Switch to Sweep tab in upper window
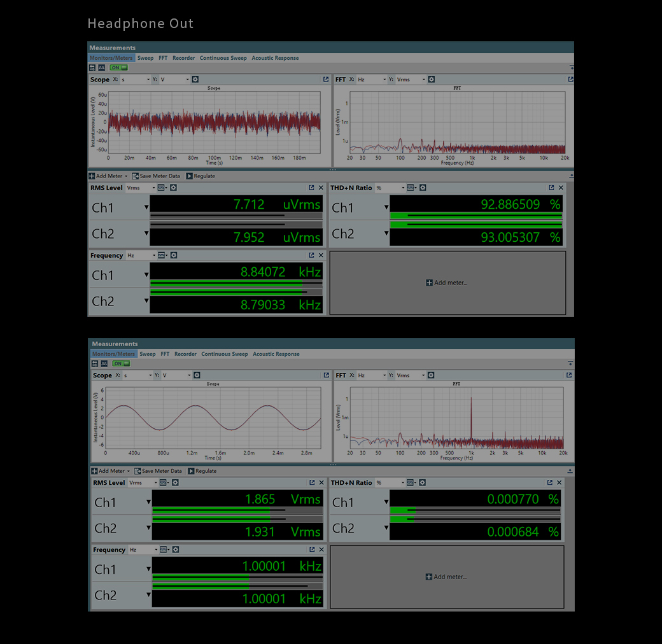Viewport: 662px width, 644px height. 145,58
